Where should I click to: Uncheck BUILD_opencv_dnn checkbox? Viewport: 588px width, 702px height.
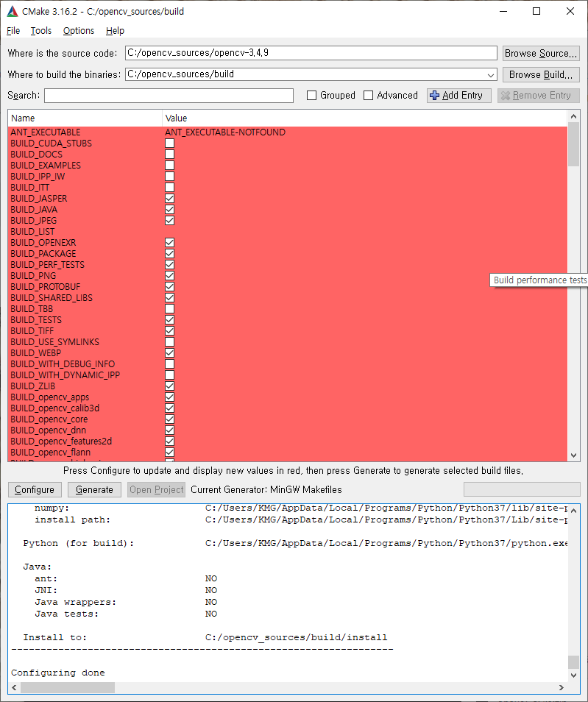[170, 430]
